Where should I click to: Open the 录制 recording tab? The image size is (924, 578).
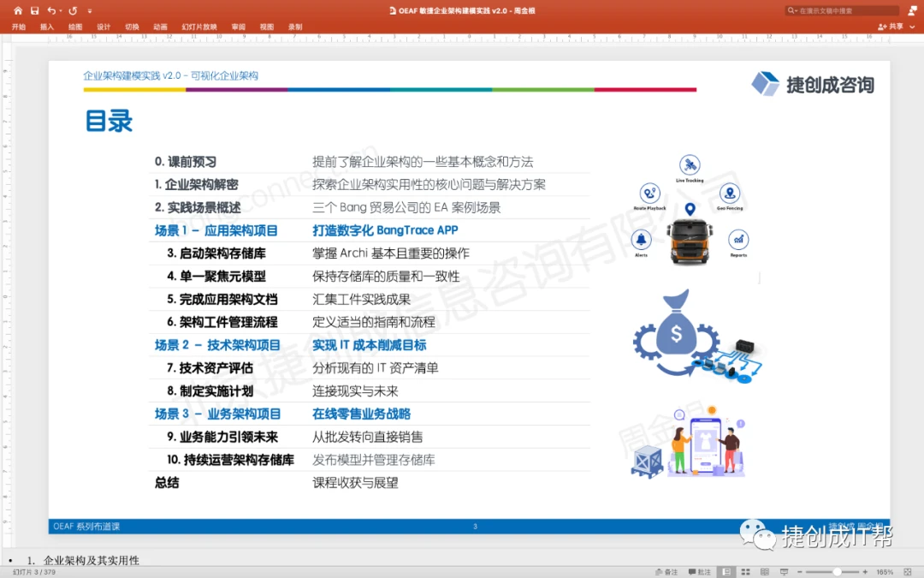click(x=295, y=27)
